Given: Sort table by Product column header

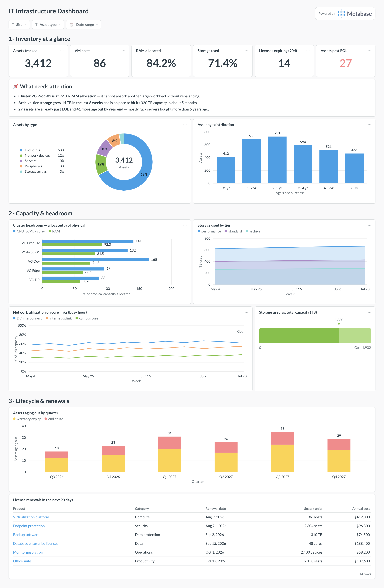Looking at the screenshot, I should click(x=19, y=508).
